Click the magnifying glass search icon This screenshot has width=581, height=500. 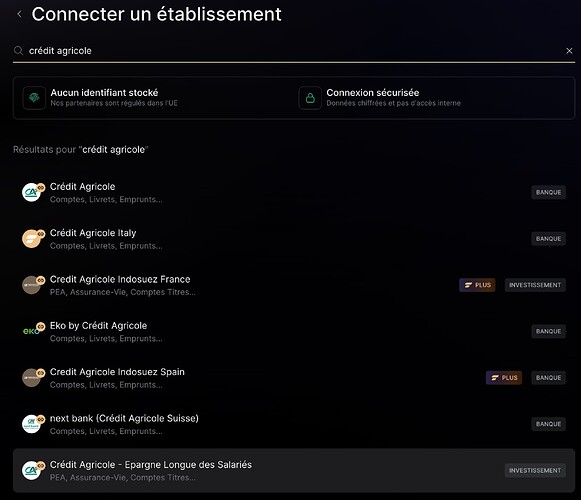coord(18,50)
